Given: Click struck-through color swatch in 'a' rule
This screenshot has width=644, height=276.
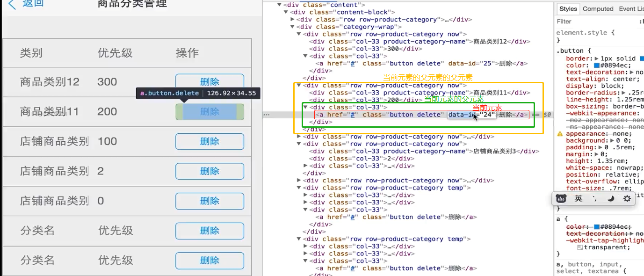Looking at the screenshot, I should 597,227.
